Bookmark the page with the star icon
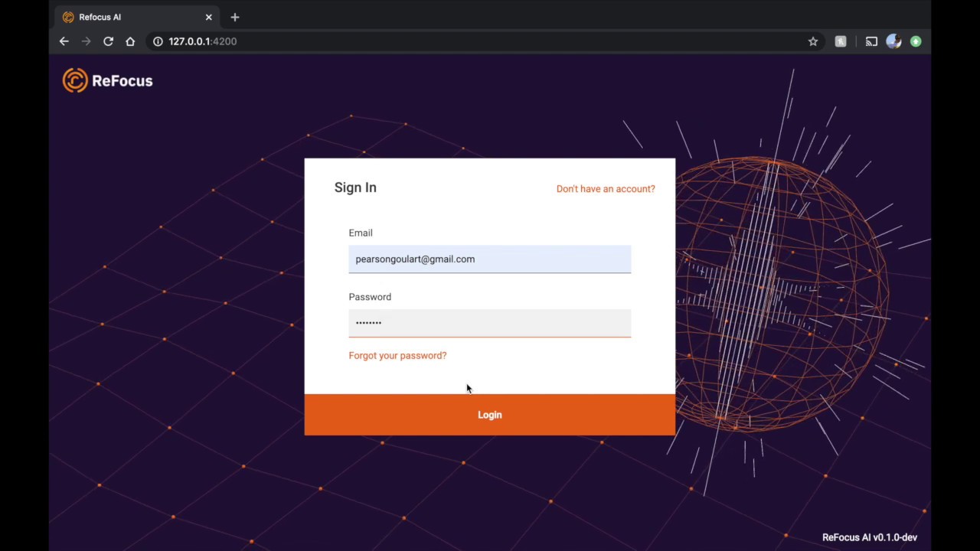Screen dimensions: 980x551 (813, 41)
